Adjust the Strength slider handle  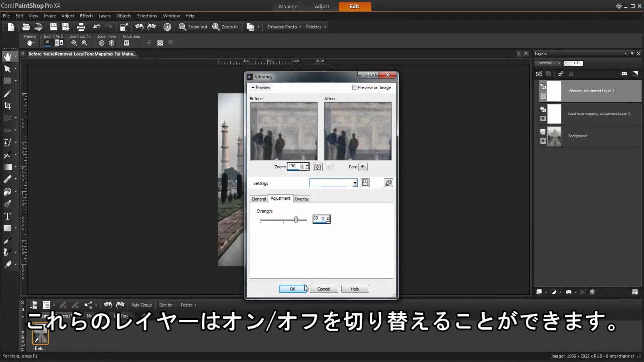[x=296, y=219]
